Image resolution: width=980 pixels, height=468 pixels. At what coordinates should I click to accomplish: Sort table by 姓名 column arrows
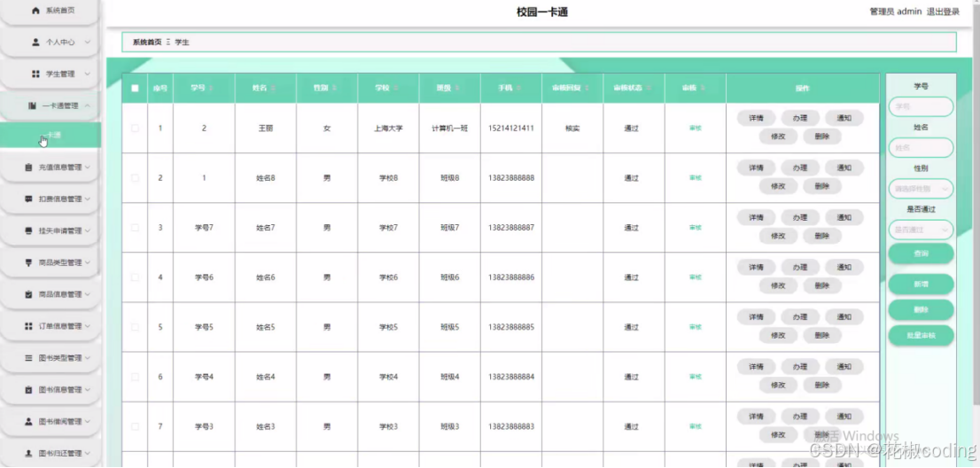coord(273,89)
